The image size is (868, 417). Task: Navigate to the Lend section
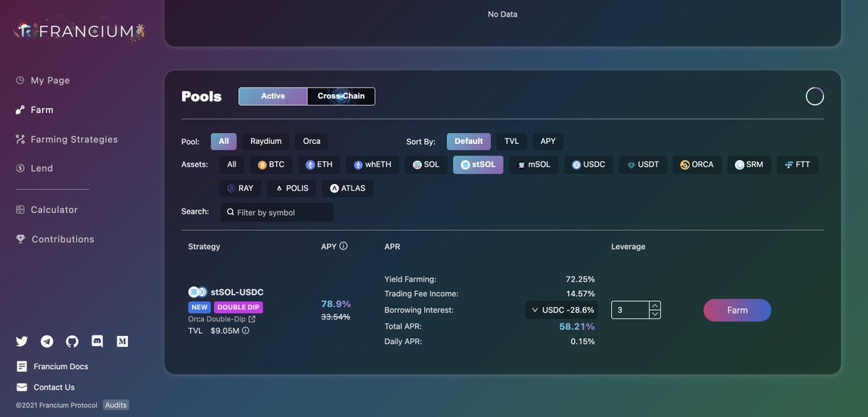(41, 167)
